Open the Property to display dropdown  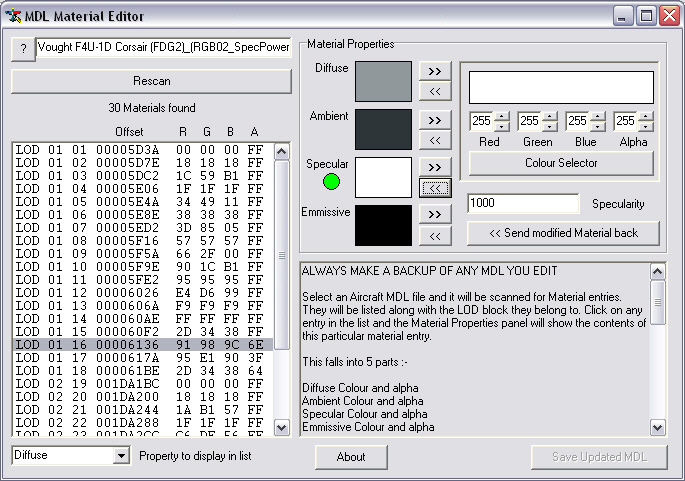click(x=121, y=456)
